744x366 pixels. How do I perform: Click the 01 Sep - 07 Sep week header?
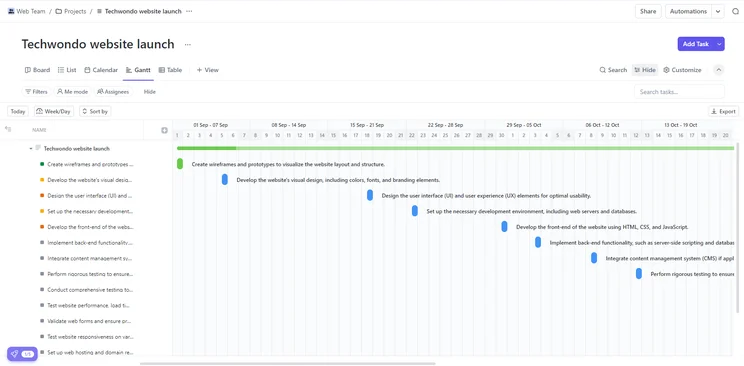211,125
